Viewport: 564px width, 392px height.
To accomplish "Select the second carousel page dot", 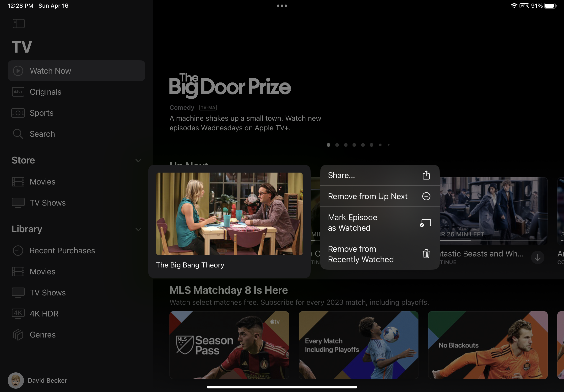I will click(337, 145).
